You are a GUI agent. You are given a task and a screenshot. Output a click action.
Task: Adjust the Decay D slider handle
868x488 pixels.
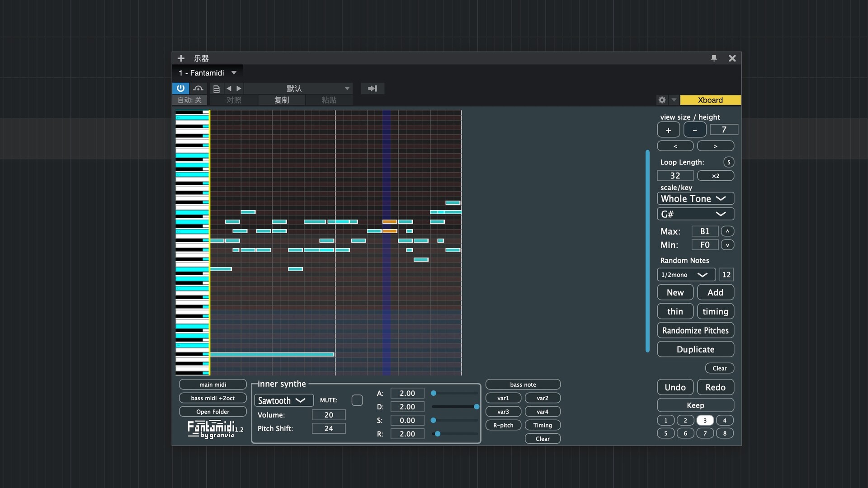tap(476, 407)
